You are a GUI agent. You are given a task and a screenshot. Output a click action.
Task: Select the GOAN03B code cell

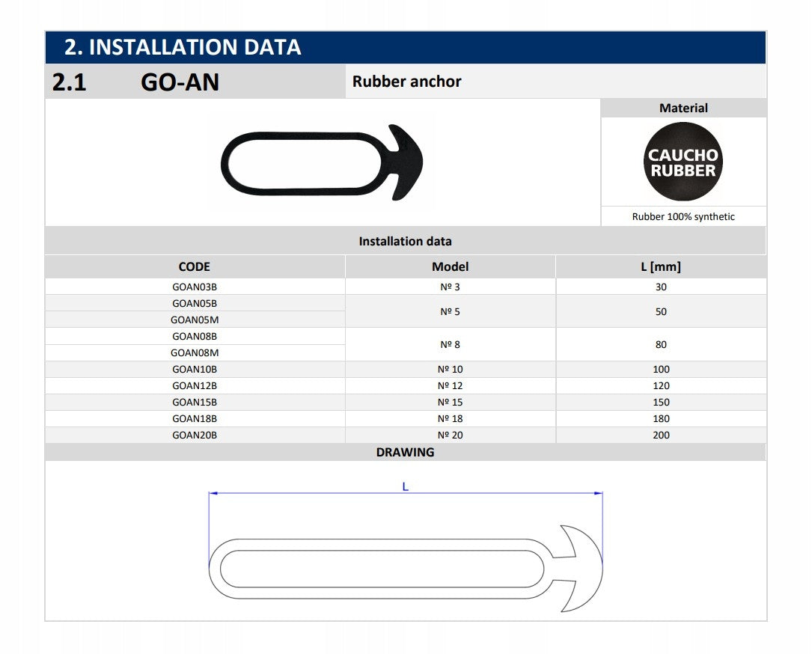pos(195,287)
